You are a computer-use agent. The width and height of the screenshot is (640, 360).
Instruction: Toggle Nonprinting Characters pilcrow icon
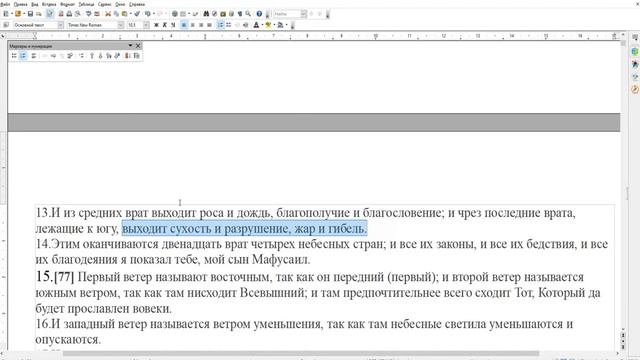click(240, 14)
